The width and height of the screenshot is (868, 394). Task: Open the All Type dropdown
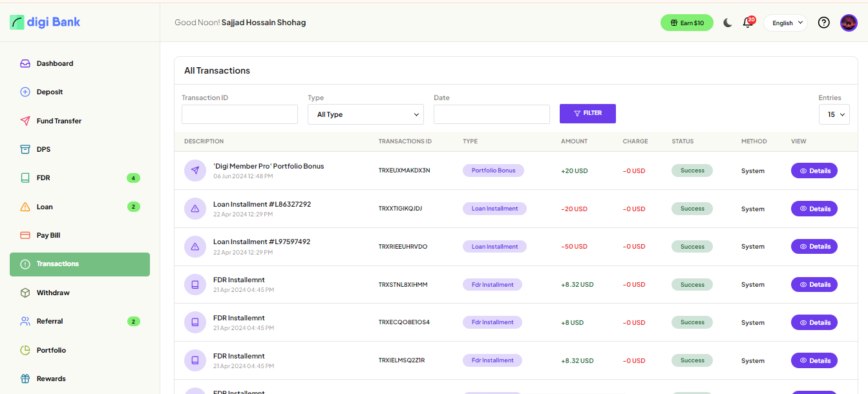click(x=365, y=114)
